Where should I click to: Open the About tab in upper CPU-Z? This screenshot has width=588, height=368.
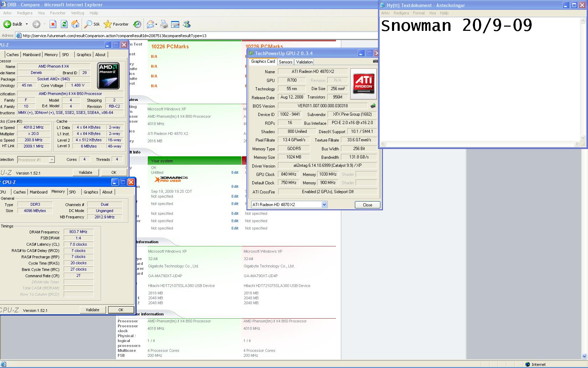(x=100, y=55)
